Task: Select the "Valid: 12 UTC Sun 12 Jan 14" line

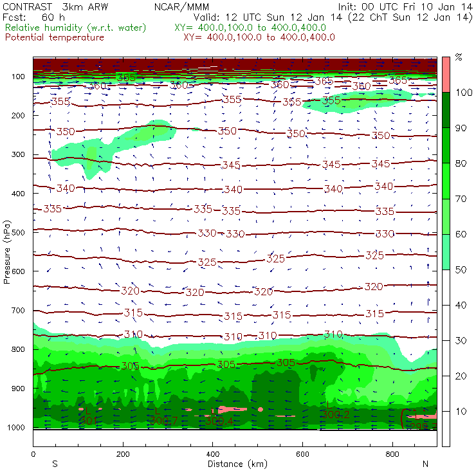Action: point(268,17)
